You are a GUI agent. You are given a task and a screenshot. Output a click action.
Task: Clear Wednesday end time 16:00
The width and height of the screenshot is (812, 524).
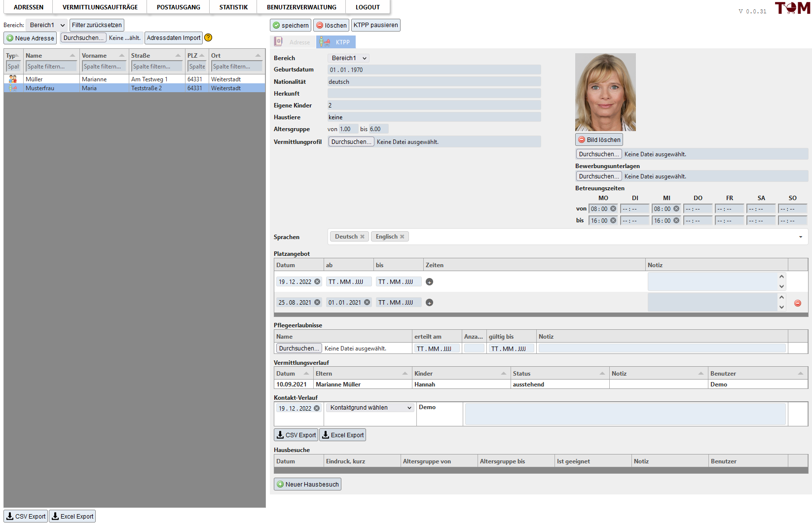(x=676, y=220)
